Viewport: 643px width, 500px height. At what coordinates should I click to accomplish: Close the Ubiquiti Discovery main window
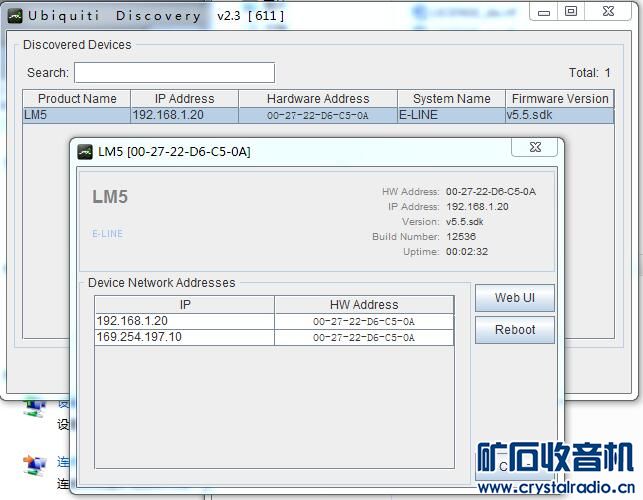pyautogui.click(x=608, y=11)
